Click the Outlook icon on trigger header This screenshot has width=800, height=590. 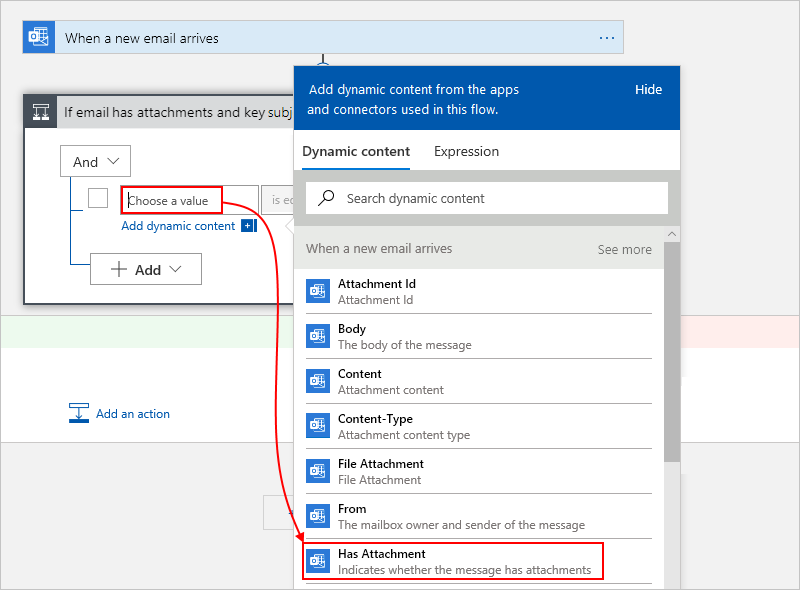(x=39, y=38)
